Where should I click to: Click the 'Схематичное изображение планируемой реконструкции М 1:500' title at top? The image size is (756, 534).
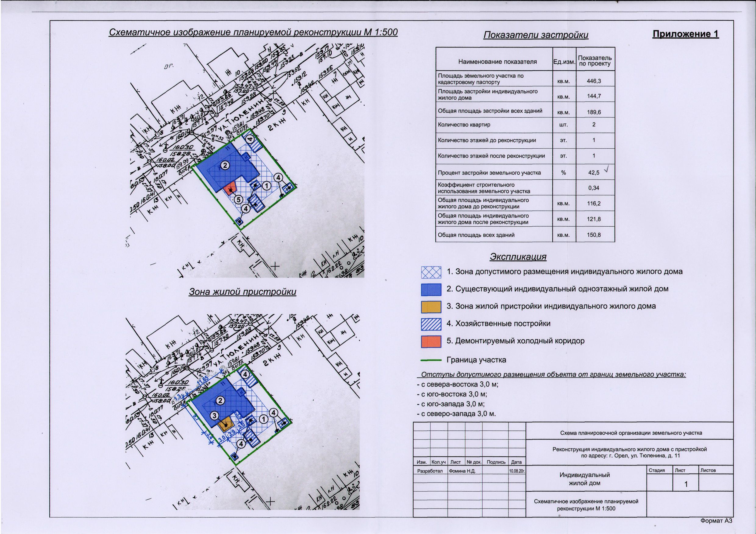(253, 32)
